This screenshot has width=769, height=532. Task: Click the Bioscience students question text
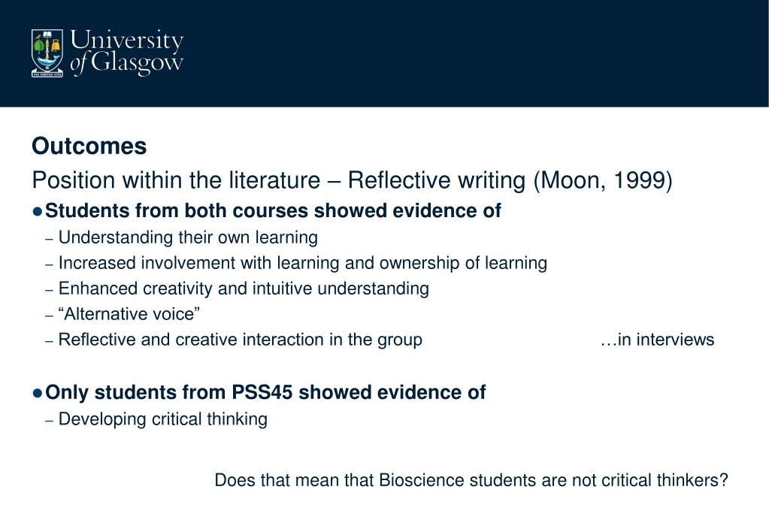[471, 480]
